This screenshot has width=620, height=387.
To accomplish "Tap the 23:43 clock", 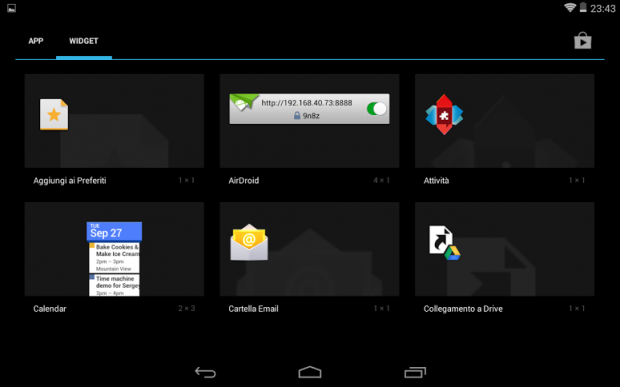I will click(x=603, y=8).
